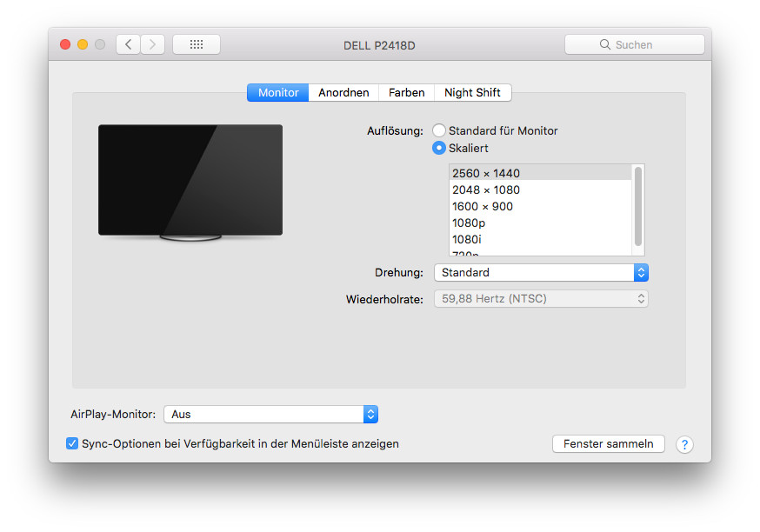Click the Suchen search field

pos(634,44)
